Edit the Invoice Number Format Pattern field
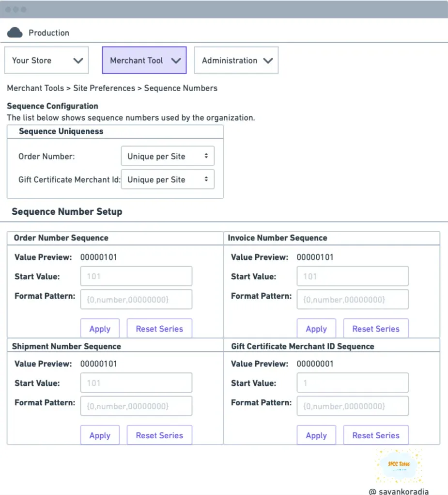Viewport: 448px width, 495px height. pyautogui.click(x=352, y=299)
